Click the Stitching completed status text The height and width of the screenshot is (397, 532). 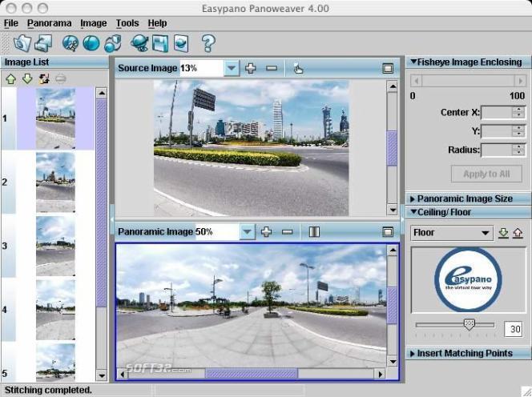point(48,390)
